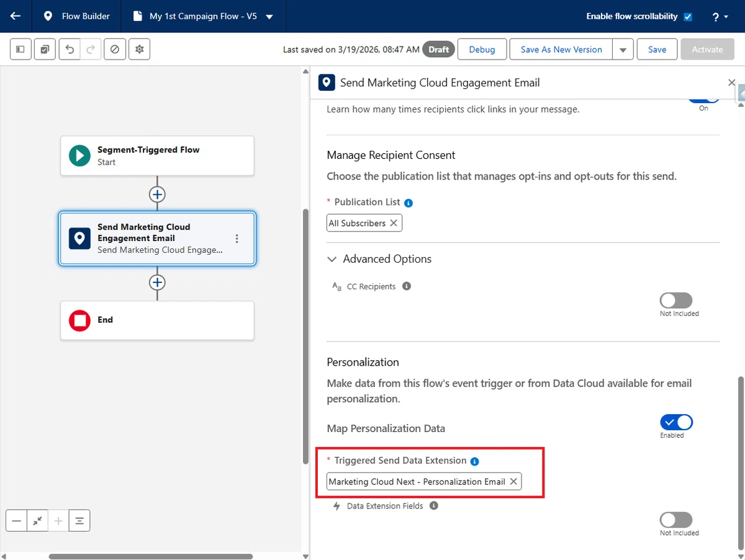745x560 pixels.
Task: Click the fit-to-view canvas icon
Action: 38,521
